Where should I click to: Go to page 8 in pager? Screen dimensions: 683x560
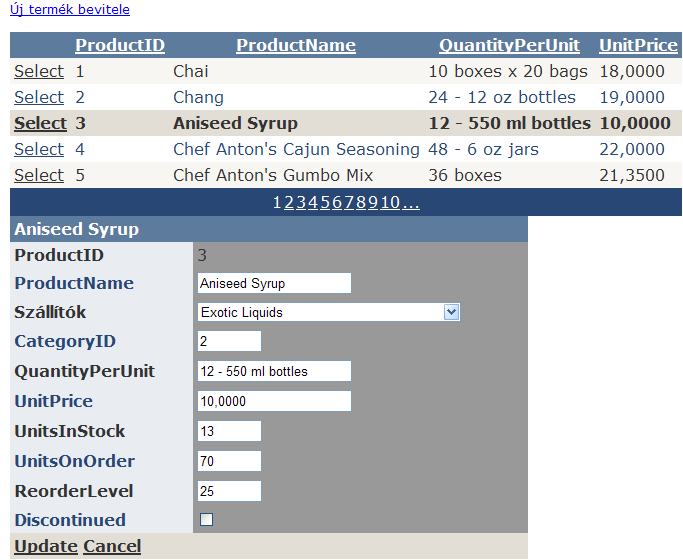point(361,202)
